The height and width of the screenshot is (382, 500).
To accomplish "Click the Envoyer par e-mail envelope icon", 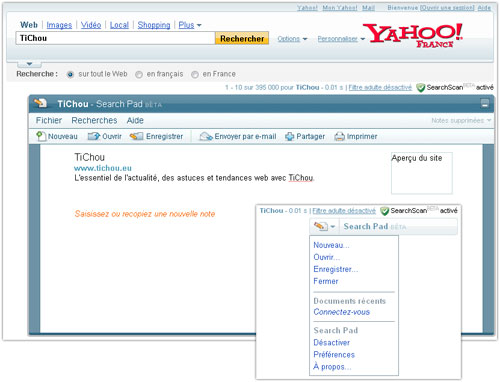I will 206,136.
